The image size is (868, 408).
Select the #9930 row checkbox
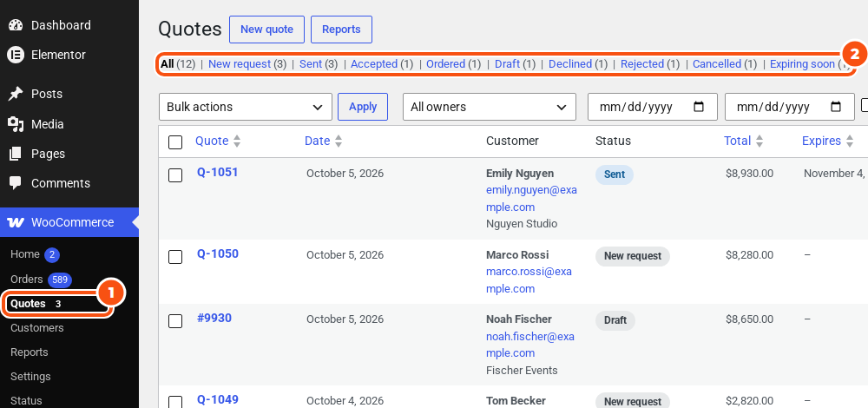click(x=175, y=321)
